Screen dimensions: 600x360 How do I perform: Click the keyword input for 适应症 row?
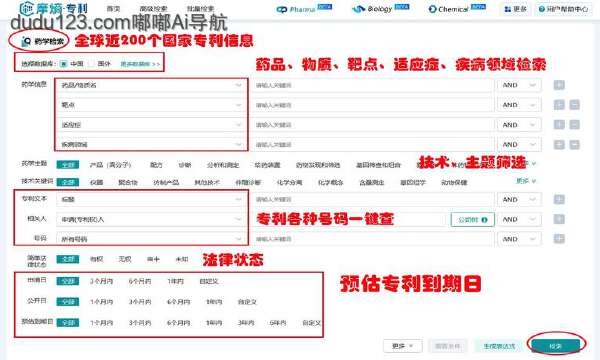(371, 125)
